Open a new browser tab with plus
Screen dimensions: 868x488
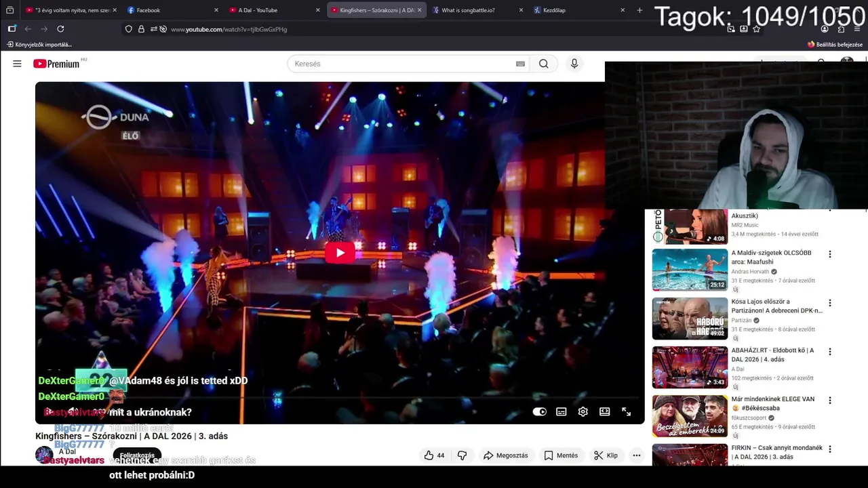pyautogui.click(x=639, y=10)
